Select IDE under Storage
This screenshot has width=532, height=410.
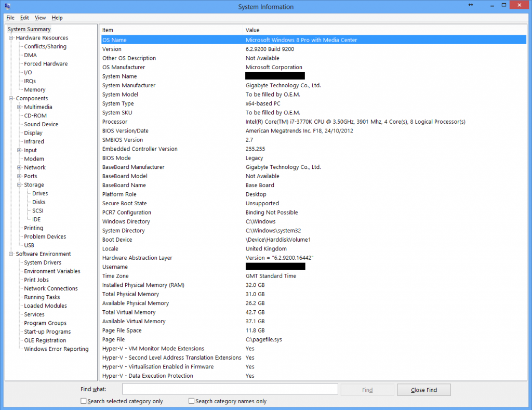pyautogui.click(x=36, y=219)
